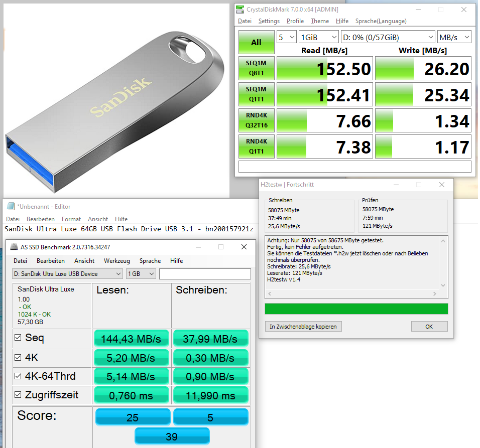Click the AS SSD Benchmark title bar icon
Image resolution: width=480 pixels, height=448 pixels.
pos(14,247)
